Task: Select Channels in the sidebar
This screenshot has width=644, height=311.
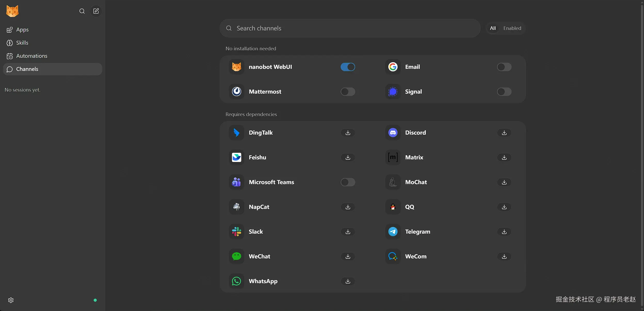Action: click(53, 69)
